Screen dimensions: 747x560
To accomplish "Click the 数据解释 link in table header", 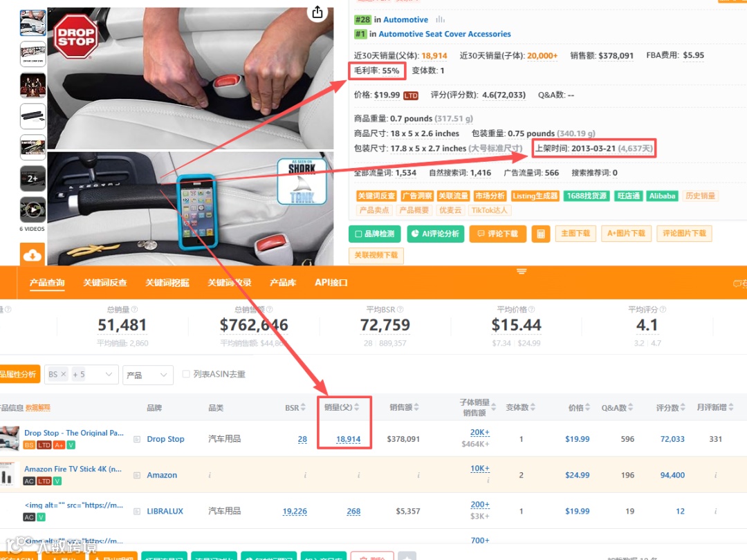I will coord(37,408).
